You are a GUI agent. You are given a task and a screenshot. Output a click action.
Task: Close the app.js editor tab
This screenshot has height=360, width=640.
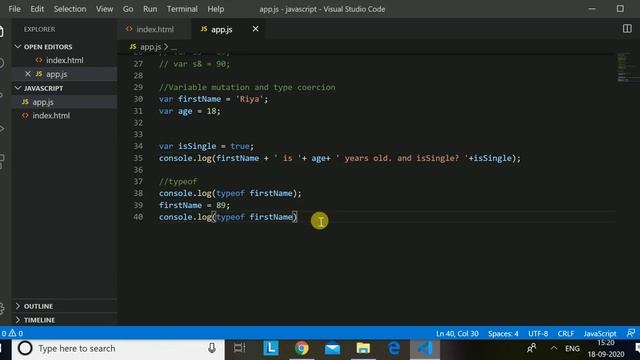click(255, 29)
